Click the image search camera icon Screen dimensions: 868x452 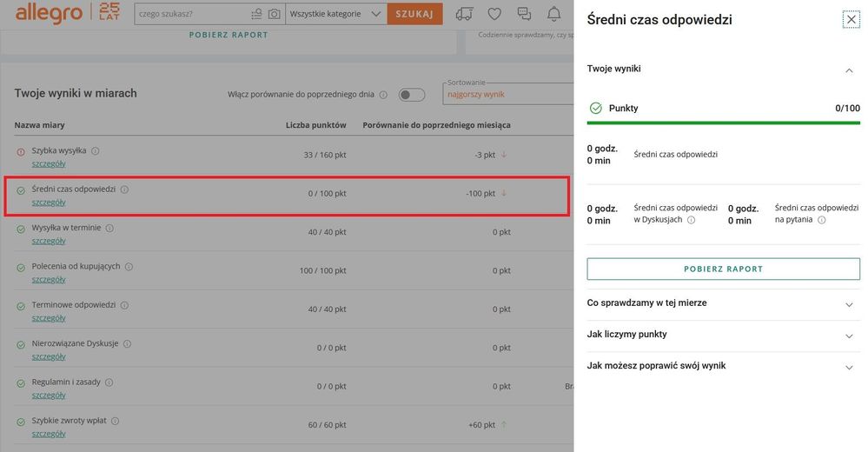click(x=275, y=14)
